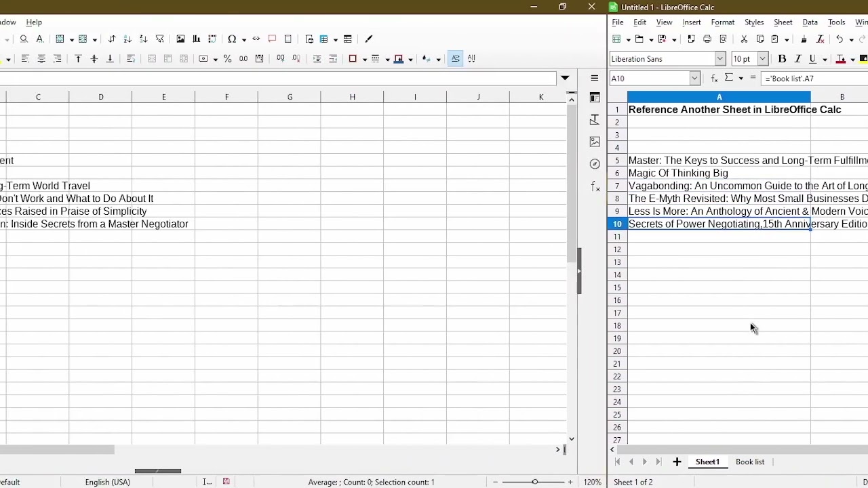Toggle AutoFilter funnel in left toolbar

pyautogui.click(x=160, y=39)
